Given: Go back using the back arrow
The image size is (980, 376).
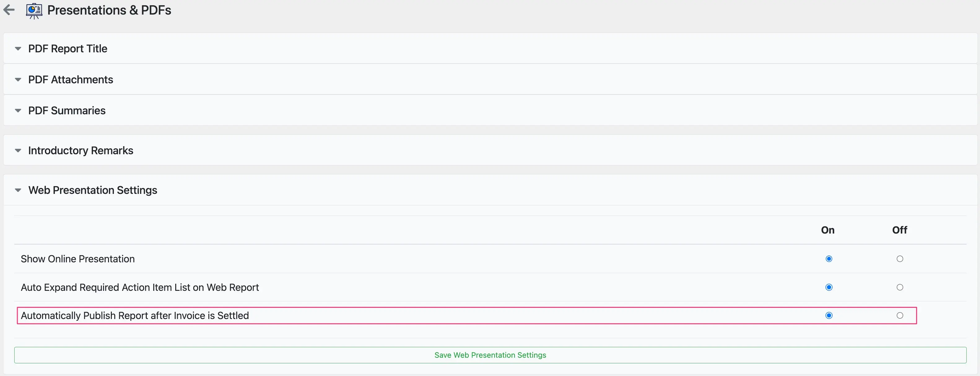Looking at the screenshot, I should pos(9,10).
